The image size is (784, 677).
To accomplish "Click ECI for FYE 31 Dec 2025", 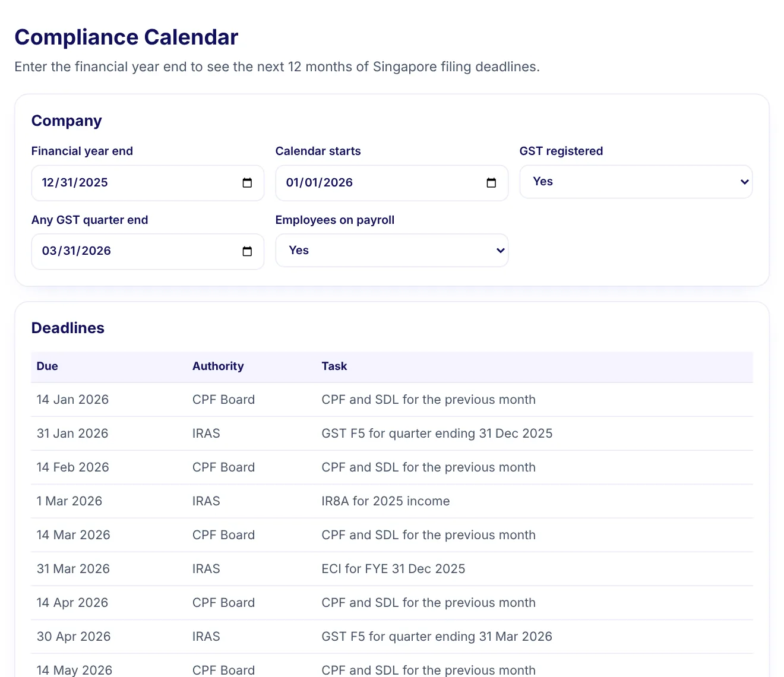I will pyautogui.click(x=393, y=569).
